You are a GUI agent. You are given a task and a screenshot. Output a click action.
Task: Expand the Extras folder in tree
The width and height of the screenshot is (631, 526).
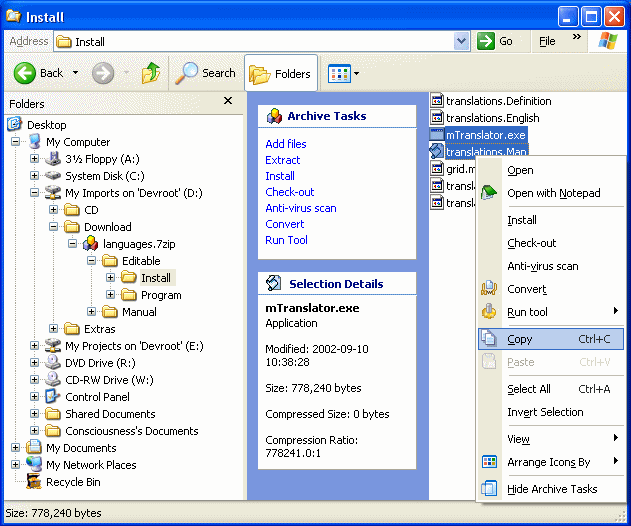[x=54, y=329]
